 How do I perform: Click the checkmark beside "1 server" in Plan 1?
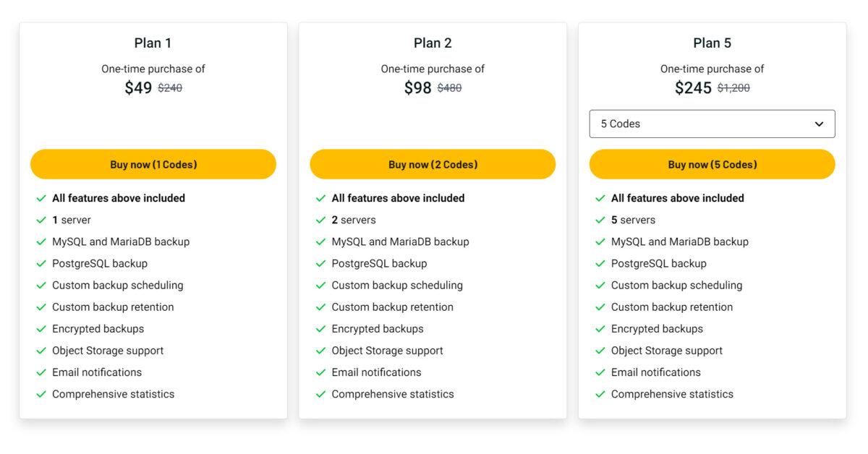42,220
